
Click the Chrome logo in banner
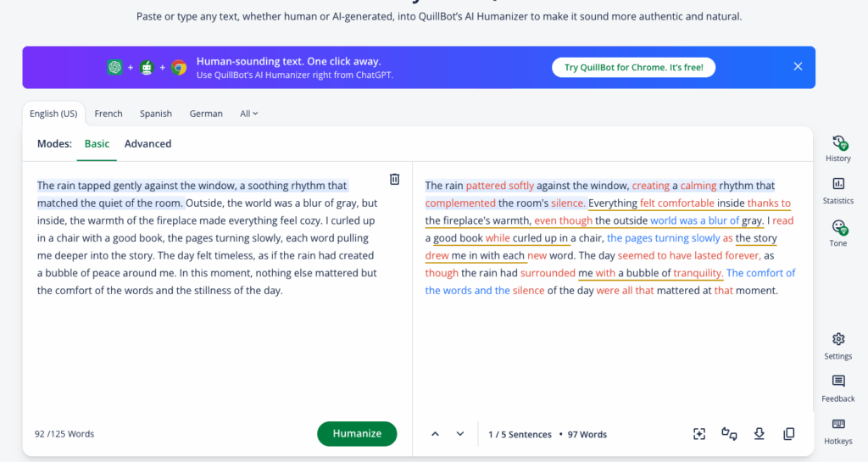click(x=178, y=68)
